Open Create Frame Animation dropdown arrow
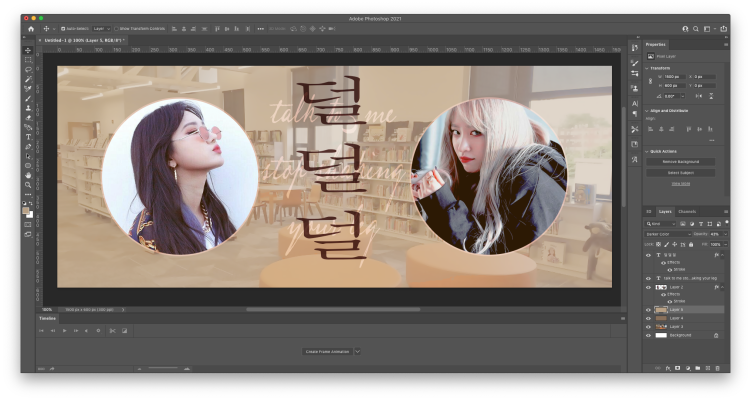The image size is (751, 400). tap(357, 352)
